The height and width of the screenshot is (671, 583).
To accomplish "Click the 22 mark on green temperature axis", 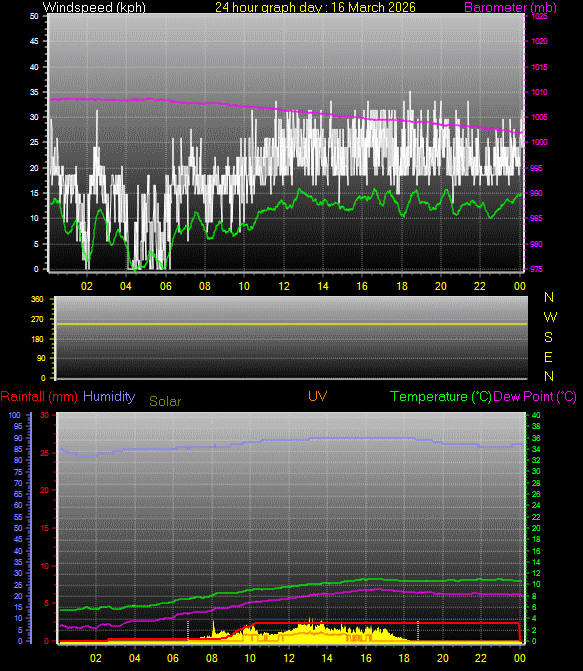I will (x=536, y=517).
